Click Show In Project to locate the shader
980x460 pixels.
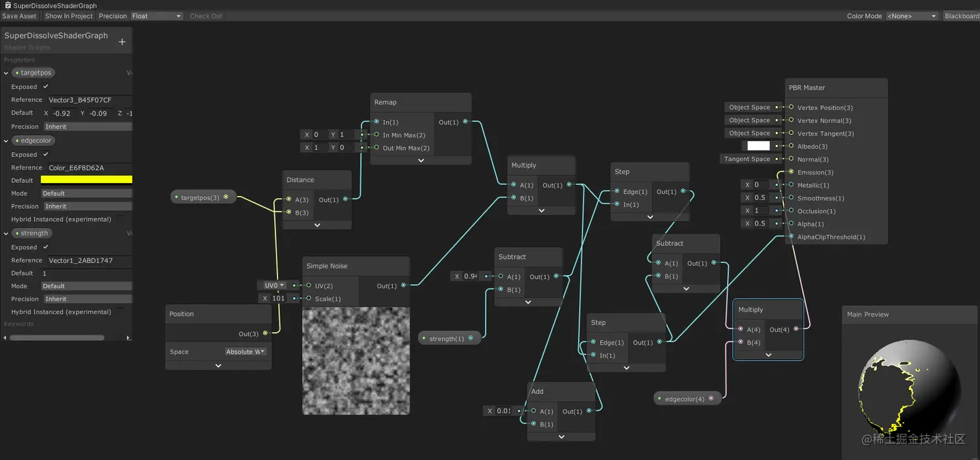[68, 16]
